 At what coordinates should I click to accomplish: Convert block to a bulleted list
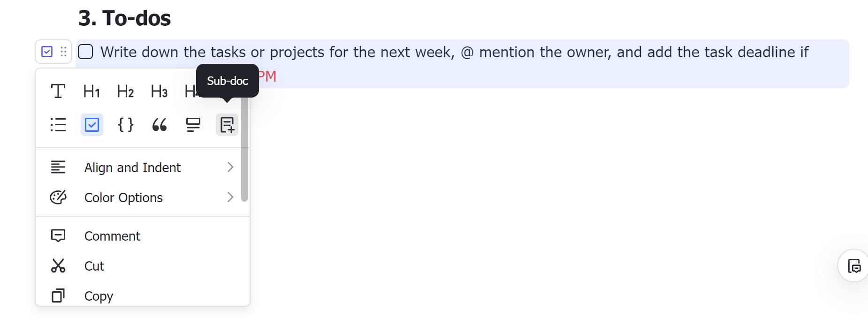58,125
